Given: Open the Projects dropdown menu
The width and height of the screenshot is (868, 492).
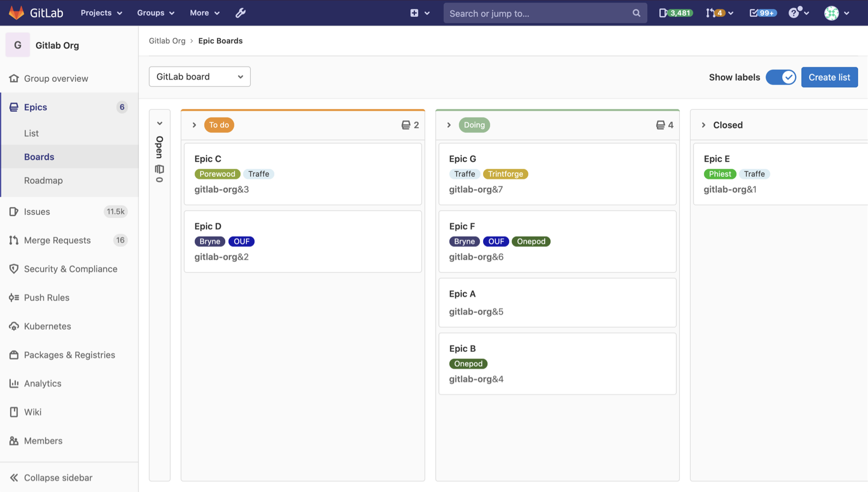Looking at the screenshot, I should [101, 13].
